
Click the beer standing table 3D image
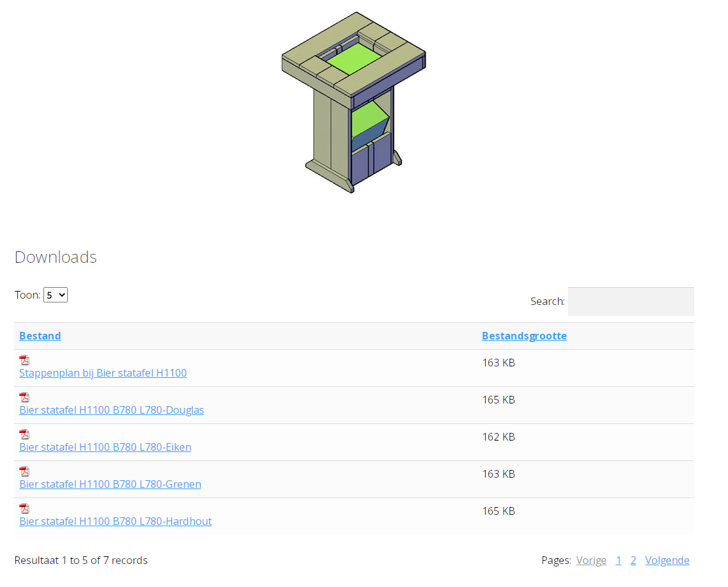pyautogui.click(x=353, y=102)
